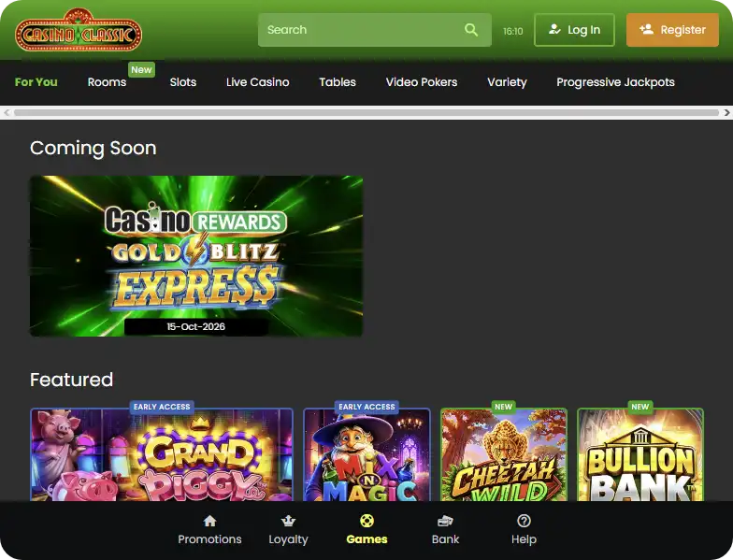The image size is (733, 560).
Task: Click the right arrow of the horizontal scrollbar
Action: point(726,112)
